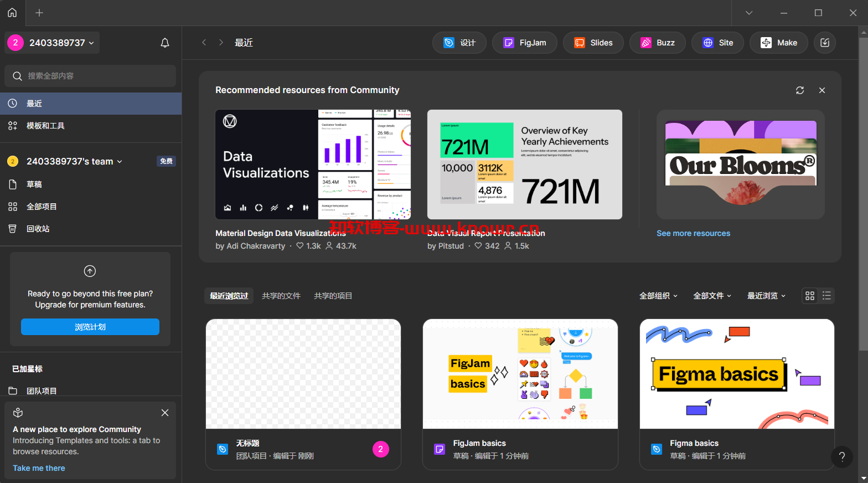This screenshot has width=868, height=483.
Task: Minimize the Figma window
Action: pos(784,13)
